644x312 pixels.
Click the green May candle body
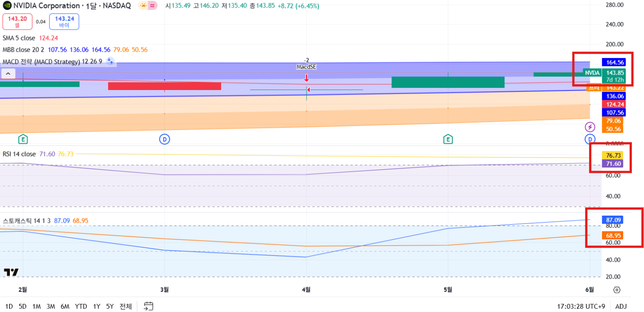448,82
